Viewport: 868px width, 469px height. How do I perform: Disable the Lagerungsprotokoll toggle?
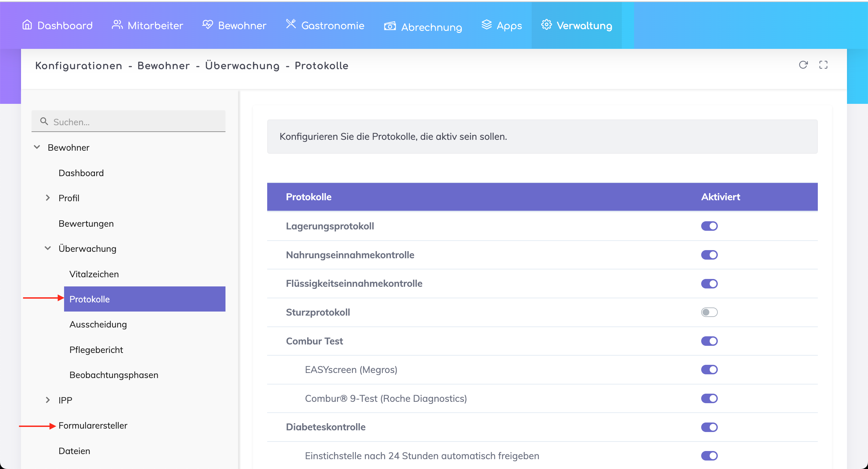[709, 226]
